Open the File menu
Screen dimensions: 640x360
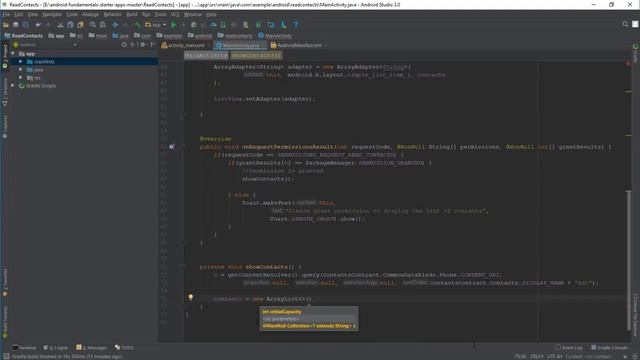click(x=6, y=14)
